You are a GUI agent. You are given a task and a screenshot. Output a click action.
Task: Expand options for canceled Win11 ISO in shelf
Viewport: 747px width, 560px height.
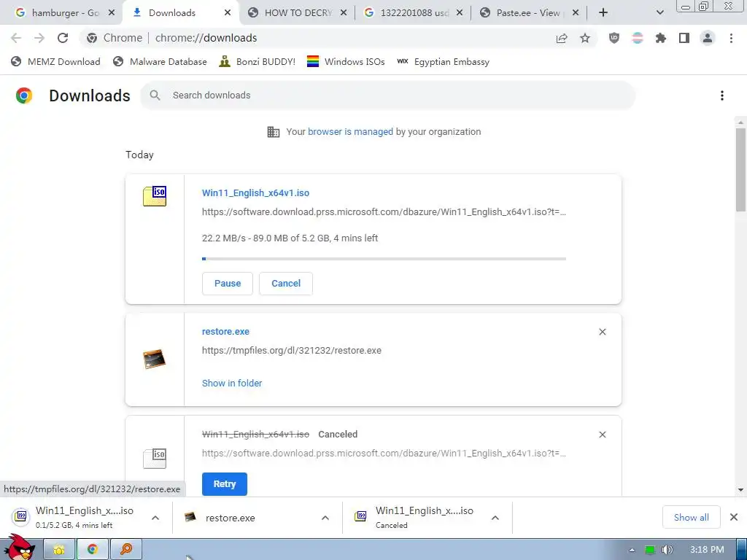point(495,518)
